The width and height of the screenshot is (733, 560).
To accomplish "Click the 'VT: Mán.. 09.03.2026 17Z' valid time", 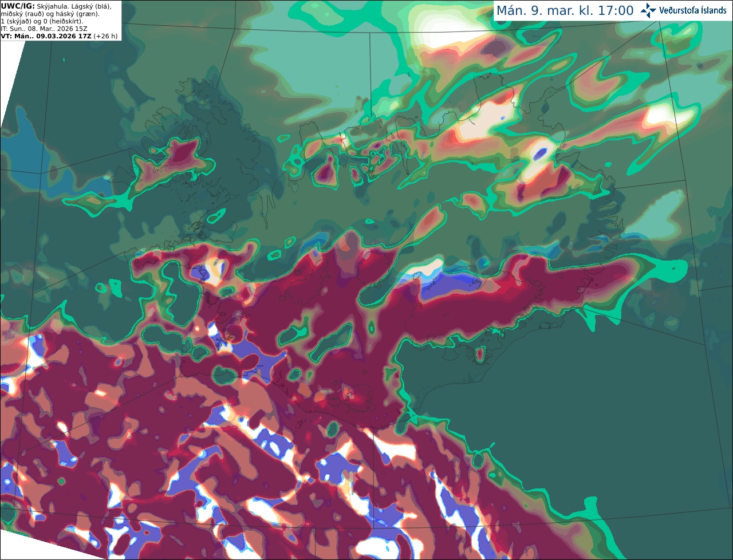I will (46, 36).
